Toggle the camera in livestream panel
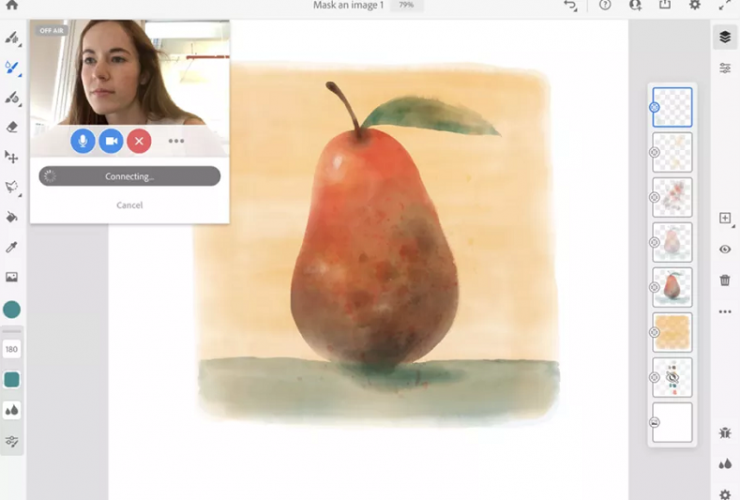Screen dimensions: 740x500 coord(111,141)
